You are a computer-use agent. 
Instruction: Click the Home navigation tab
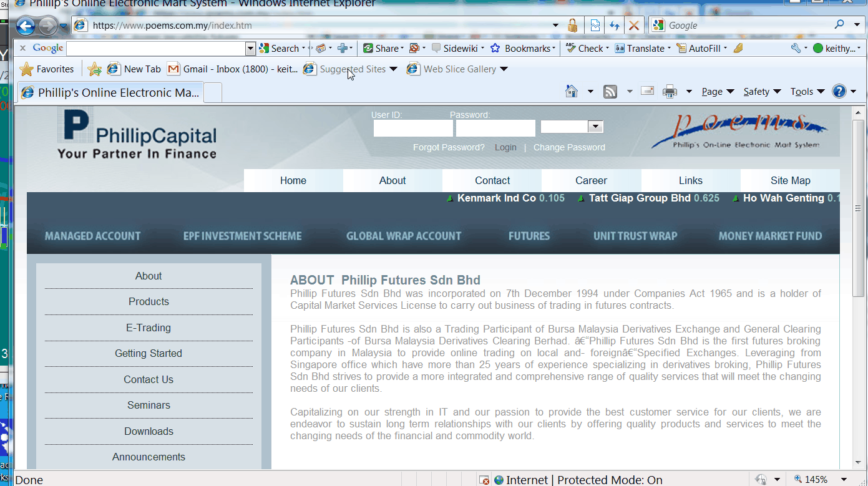point(293,180)
